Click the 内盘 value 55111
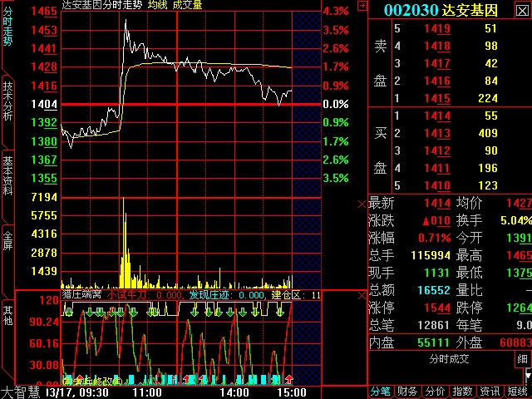 tap(434, 342)
